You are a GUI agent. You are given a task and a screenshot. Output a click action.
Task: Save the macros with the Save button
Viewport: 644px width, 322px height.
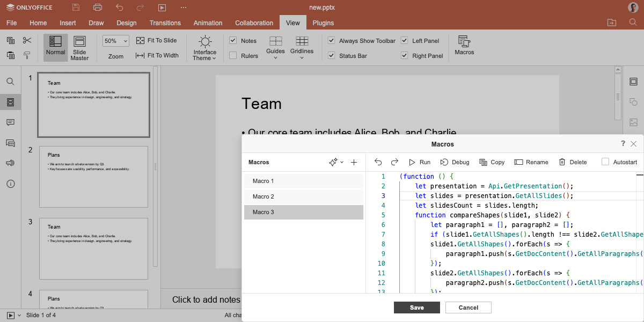coord(417,308)
